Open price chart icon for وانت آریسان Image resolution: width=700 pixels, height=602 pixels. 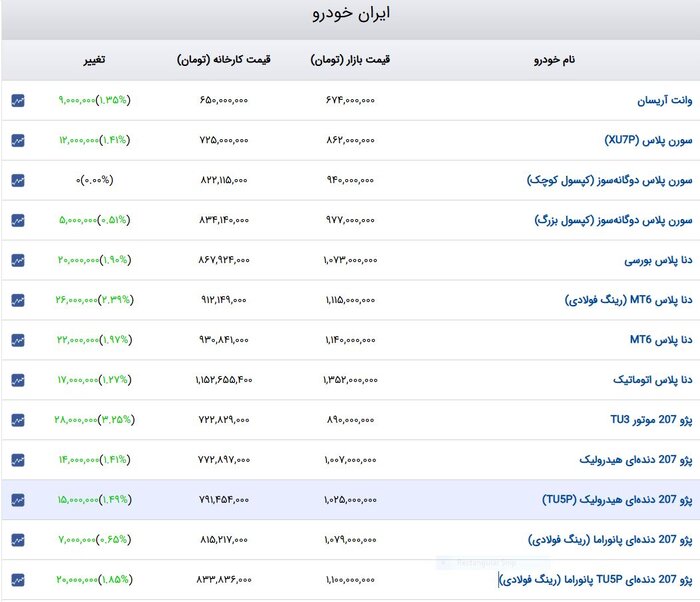(x=18, y=100)
